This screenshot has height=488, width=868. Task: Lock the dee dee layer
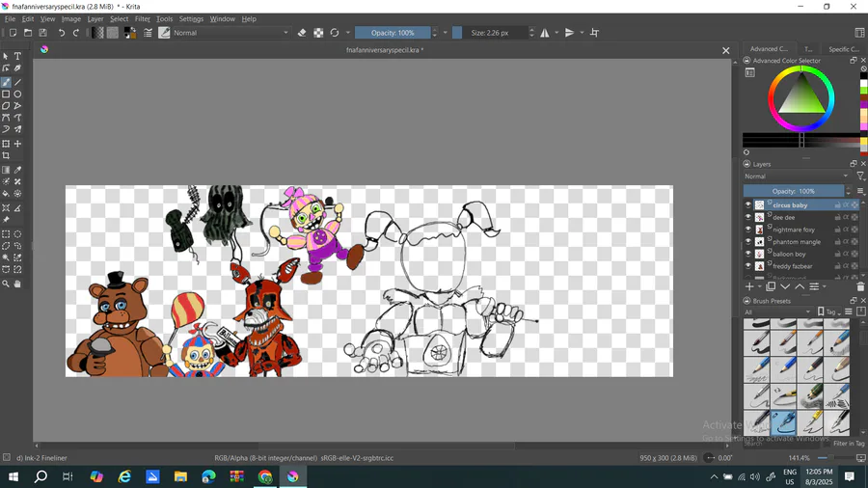[x=837, y=217]
